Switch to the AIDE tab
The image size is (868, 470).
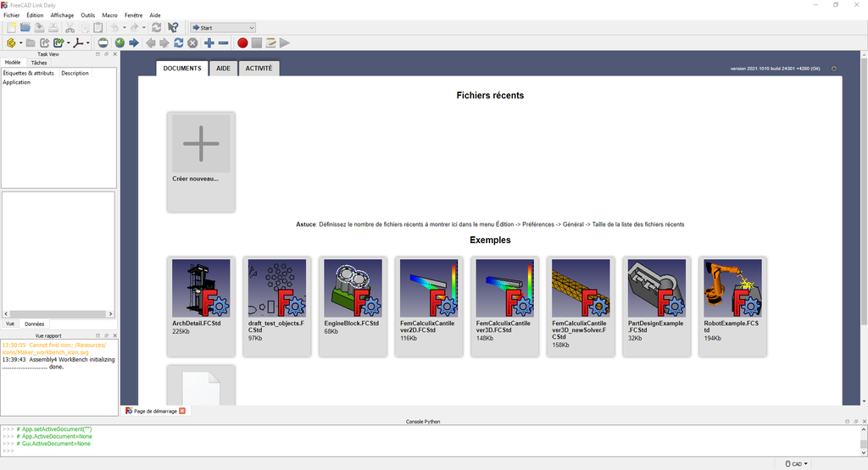(223, 69)
